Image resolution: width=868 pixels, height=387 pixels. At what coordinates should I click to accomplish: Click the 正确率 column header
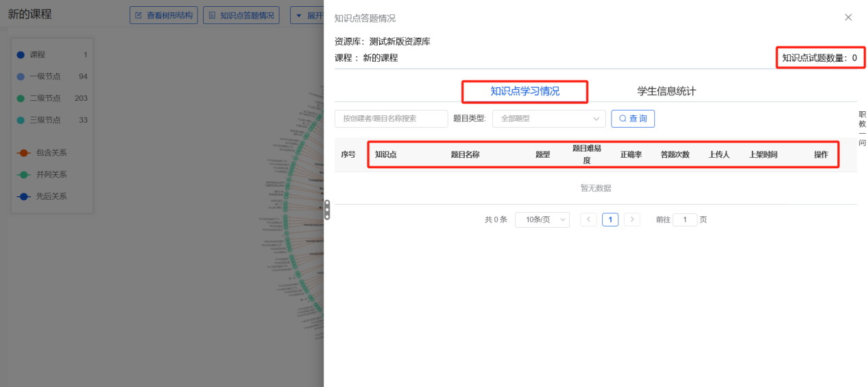click(631, 154)
